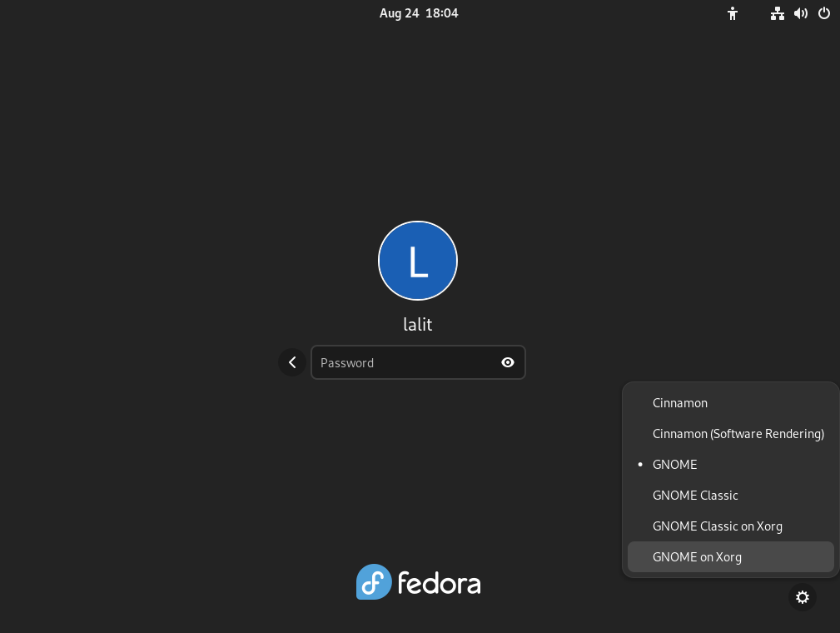Image resolution: width=840 pixels, height=633 pixels.
Task: Click the Fedora logo emblem
Action: coord(374,582)
